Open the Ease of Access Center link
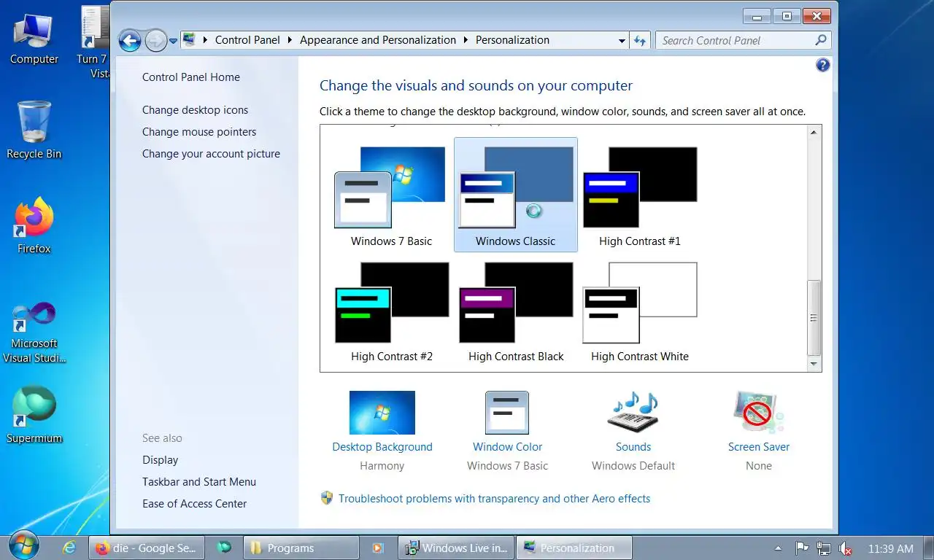 point(195,504)
